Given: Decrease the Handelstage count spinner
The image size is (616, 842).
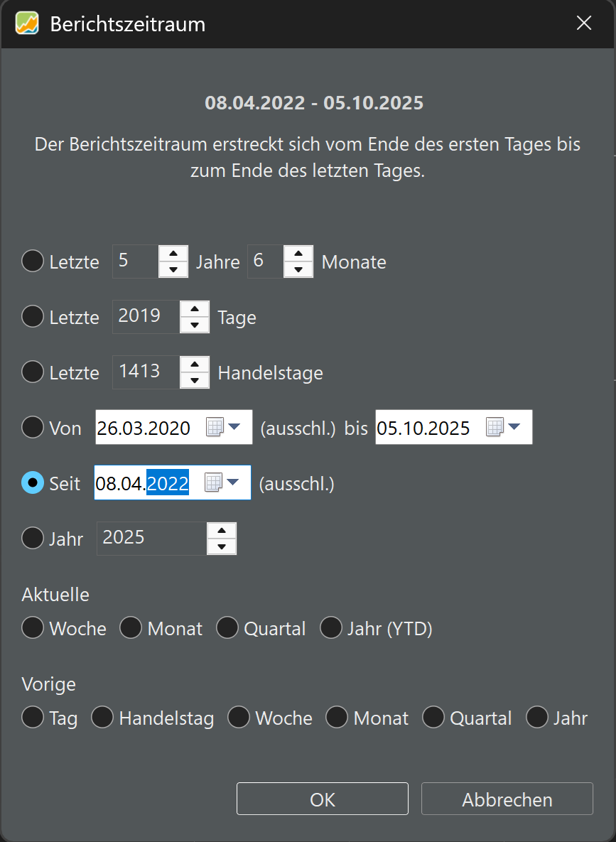Looking at the screenshot, I should point(195,380).
